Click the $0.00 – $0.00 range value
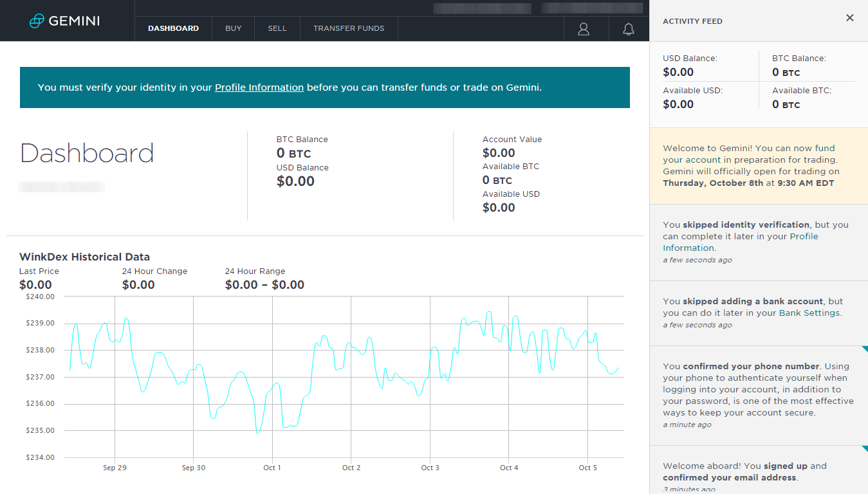Screen dimensions: 868x494 (x=264, y=285)
